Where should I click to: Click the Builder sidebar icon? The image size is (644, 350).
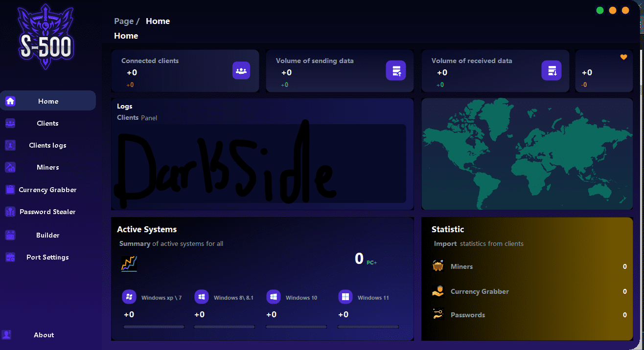click(10, 235)
